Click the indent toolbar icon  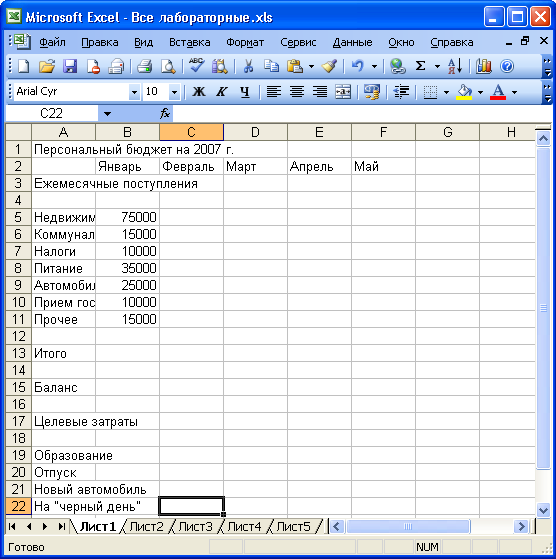click(x=401, y=92)
